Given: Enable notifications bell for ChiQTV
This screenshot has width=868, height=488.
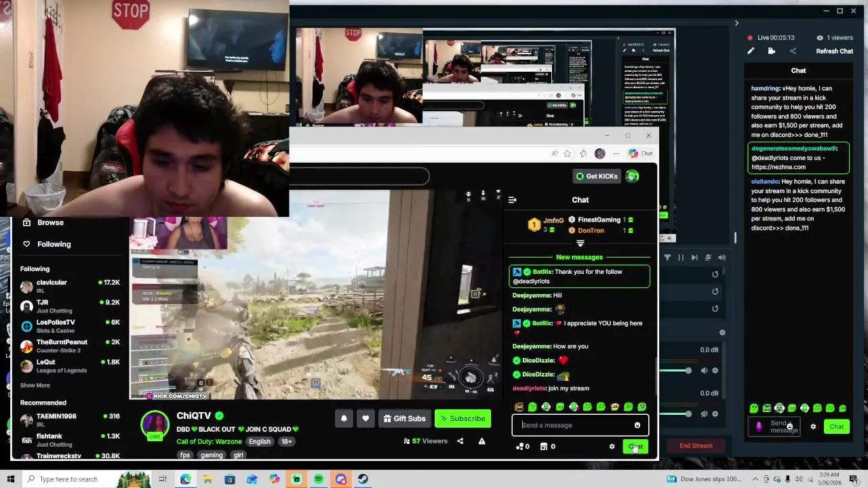Looking at the screenshot, I should coord(344,419).
